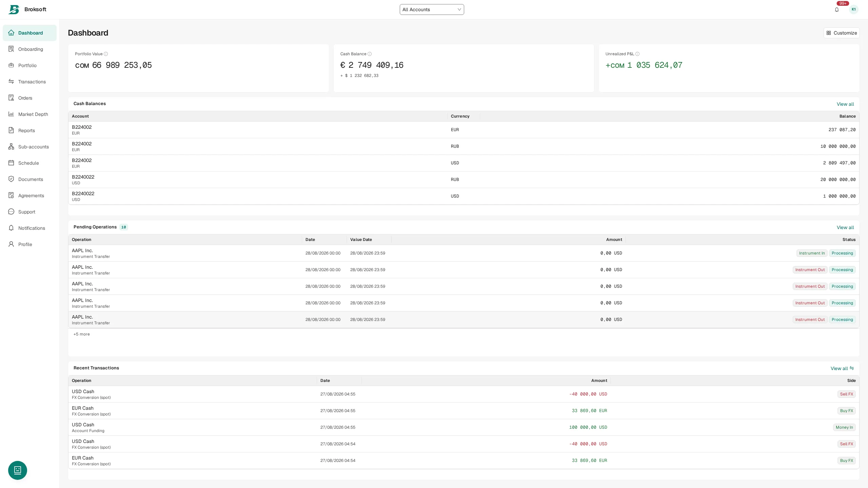The height and width of the screenshot is (488, 868).
Task: Click the Cash Balance info icon
Action: click(370, 54)
